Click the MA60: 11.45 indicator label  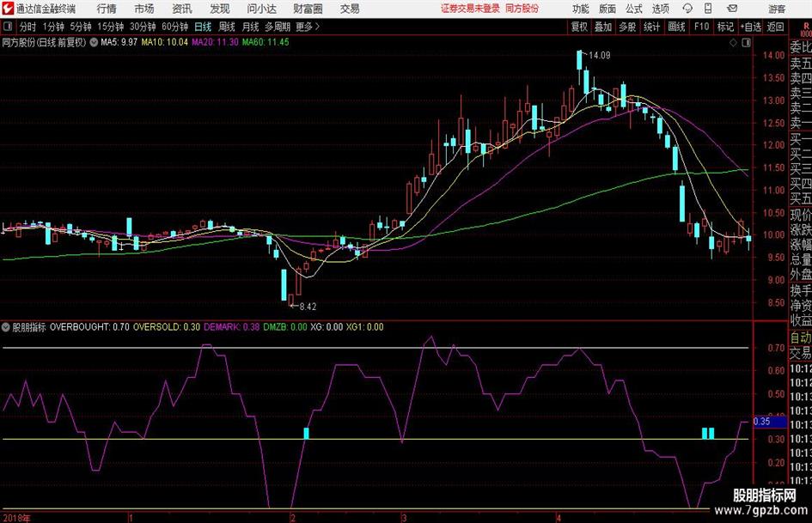(x=266, y=42)
